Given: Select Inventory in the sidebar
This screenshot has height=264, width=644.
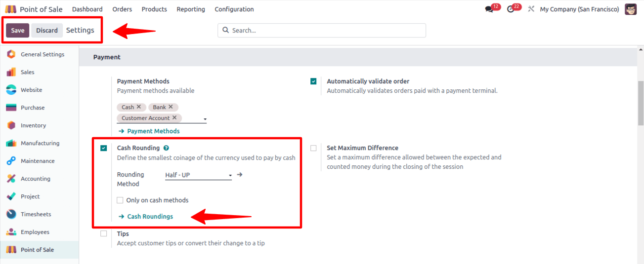Looking at the screenshot, I should [x=39, y=125].
